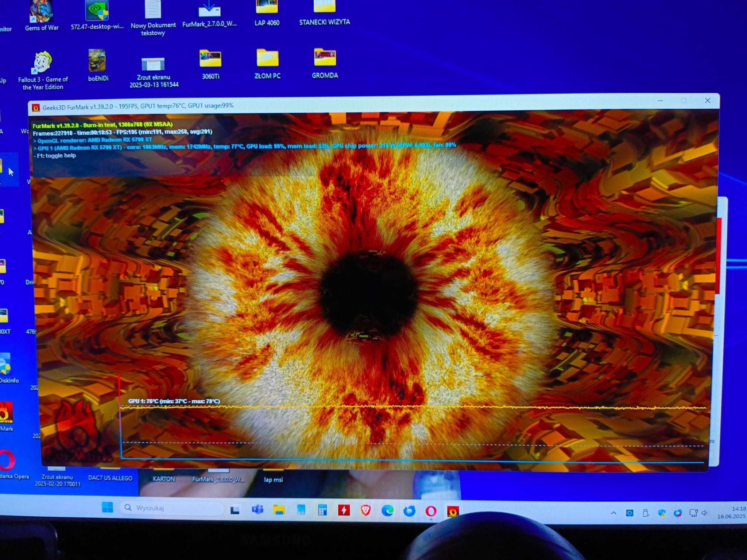Open Brave browser from the taskbar
Viewport: 747px width, 560px height.
[366, 510]
